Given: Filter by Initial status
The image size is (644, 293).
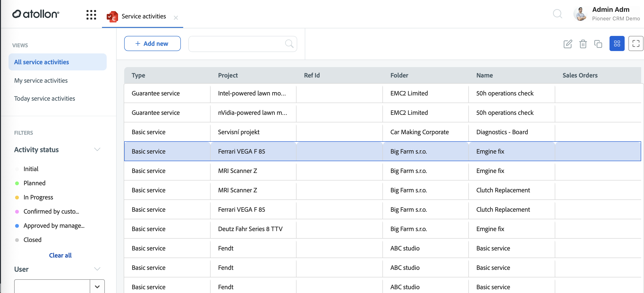Looking at the screenshot, I should tap(31, 169).
